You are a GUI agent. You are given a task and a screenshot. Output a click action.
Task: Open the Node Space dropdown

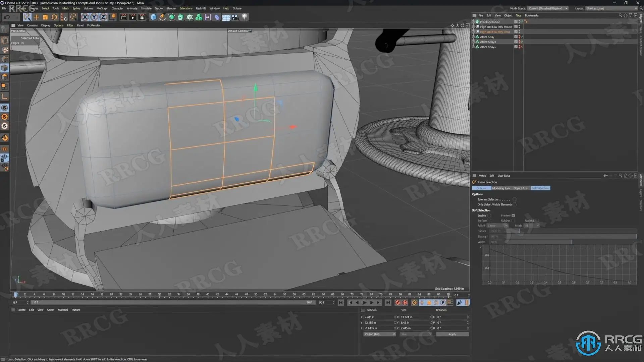click(x=548, y=8)
